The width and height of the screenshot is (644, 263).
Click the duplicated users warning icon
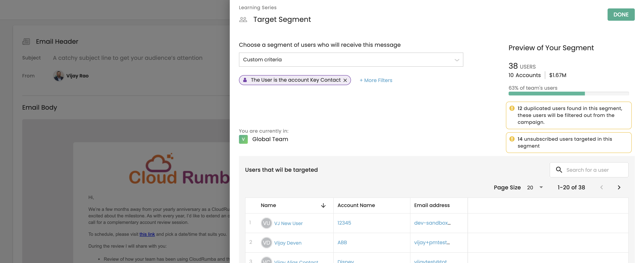[x=512, y=108]
